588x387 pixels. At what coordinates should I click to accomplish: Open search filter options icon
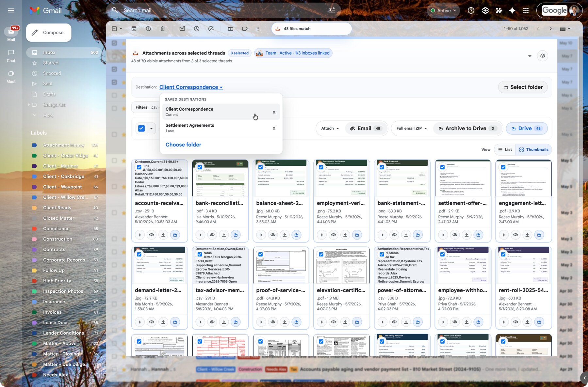click(332, 10)
